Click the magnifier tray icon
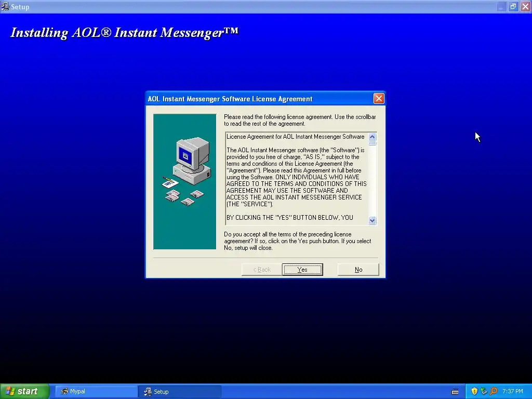Image resolution: width=532 pixels, height=399 pixels. tap(494, 391)
